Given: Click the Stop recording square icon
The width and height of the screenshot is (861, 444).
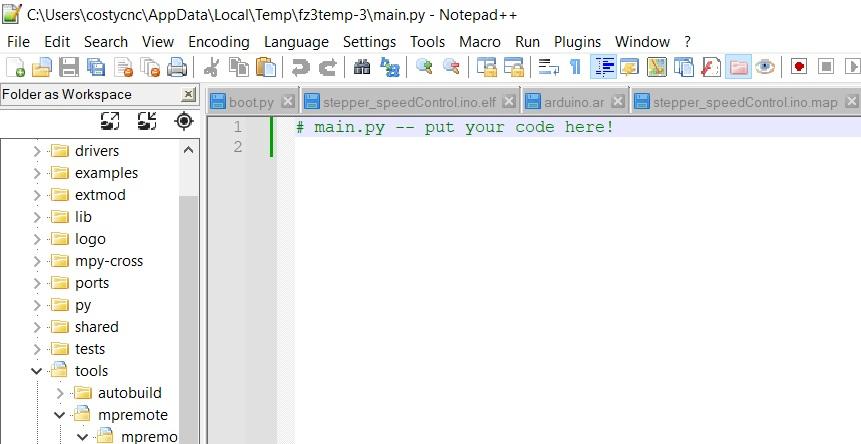Looking at the screenshot, I should tap(826, 67).
